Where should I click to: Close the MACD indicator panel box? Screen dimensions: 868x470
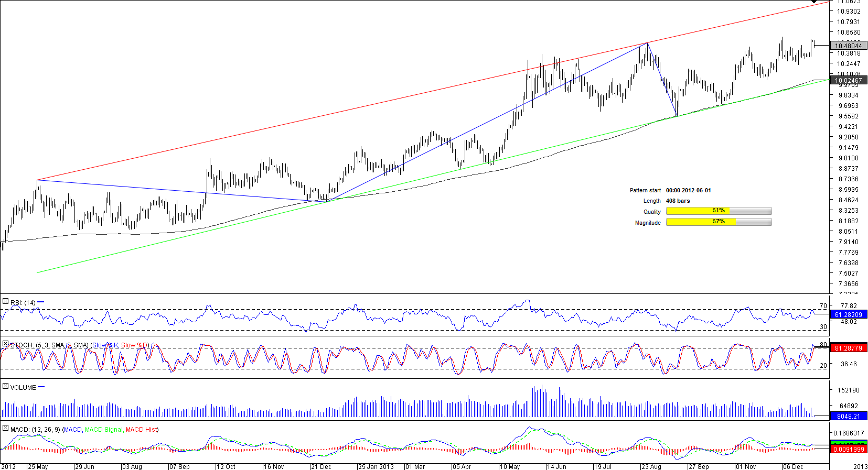tap(5, 429)
